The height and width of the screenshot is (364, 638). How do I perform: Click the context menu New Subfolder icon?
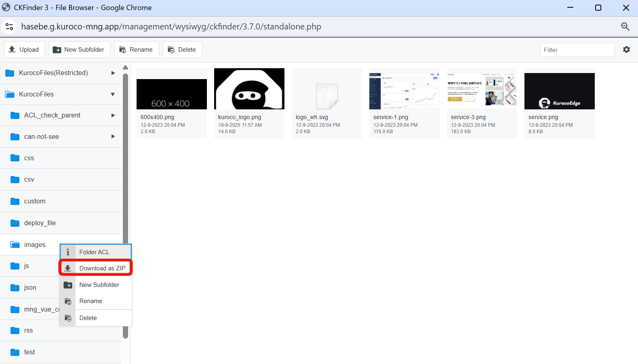pyautogui.click(x=68, y=285)
